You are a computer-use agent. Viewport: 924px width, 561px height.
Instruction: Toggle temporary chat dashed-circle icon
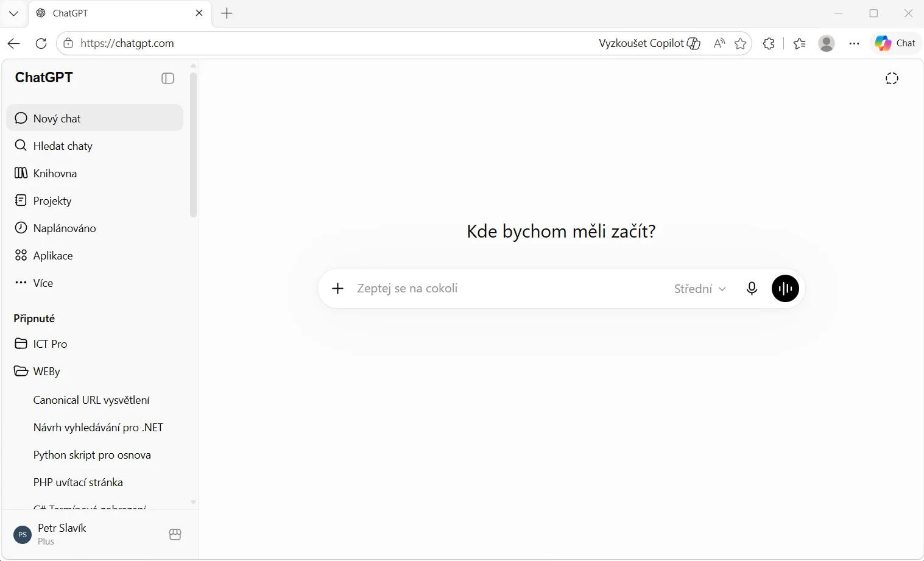(892, 78)
